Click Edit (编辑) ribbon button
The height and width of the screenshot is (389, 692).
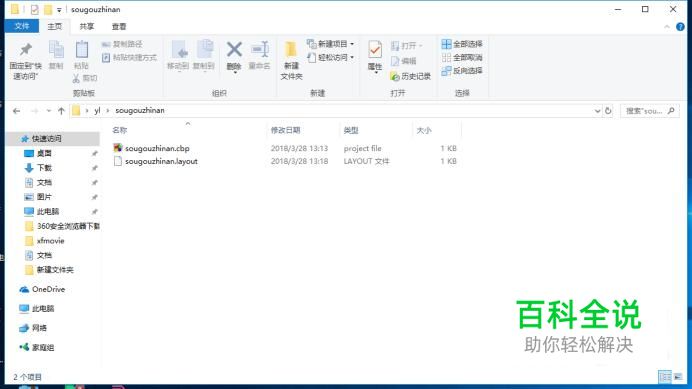pos(403,61)
